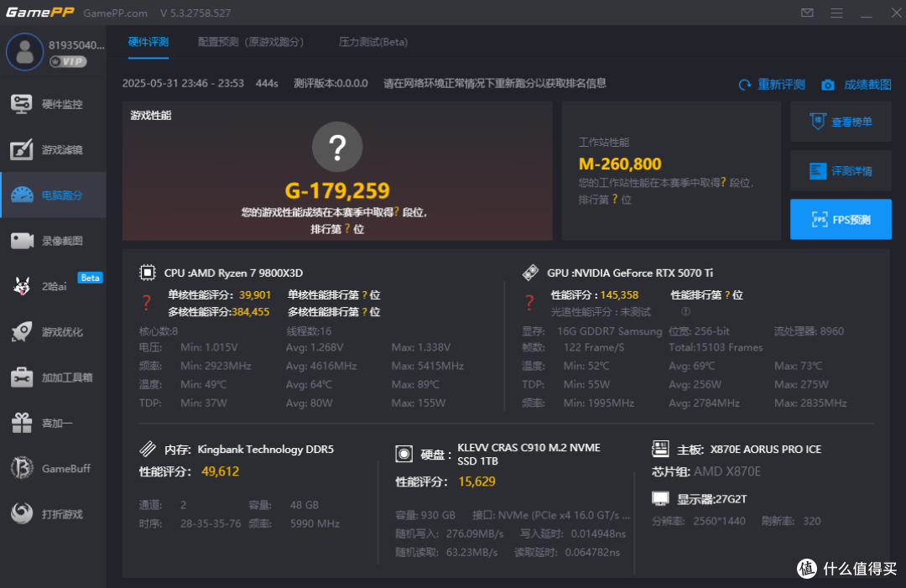This screenshot has height=588, width=906.
Task: Open the 打折游戏 discount games icon
Action: coord(22,513)
